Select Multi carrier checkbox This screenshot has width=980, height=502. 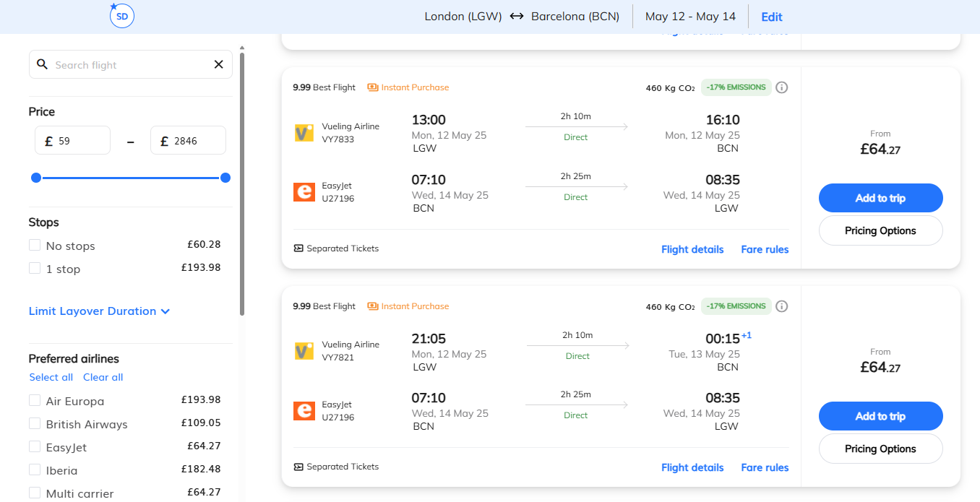pos(35,493)
